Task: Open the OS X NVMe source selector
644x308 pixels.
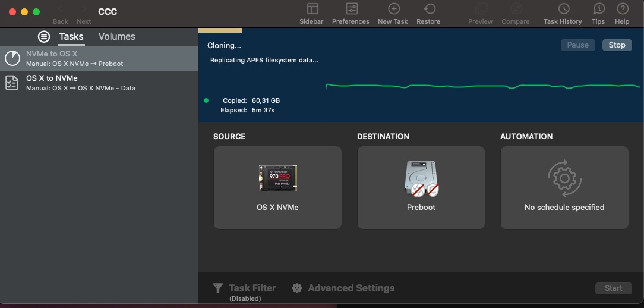Action: coord(277,187)
